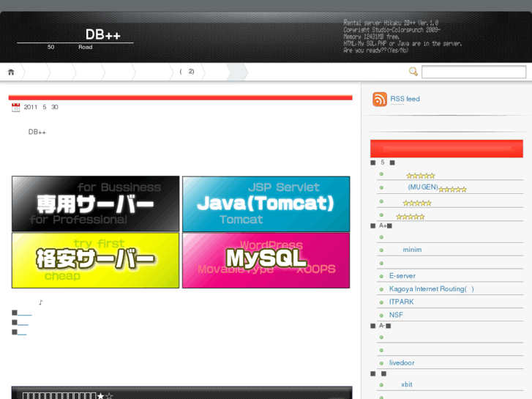Screen dimensions: 532x399
Task: Open the yellow 格安サーバー banner
Action: [96, 261]
